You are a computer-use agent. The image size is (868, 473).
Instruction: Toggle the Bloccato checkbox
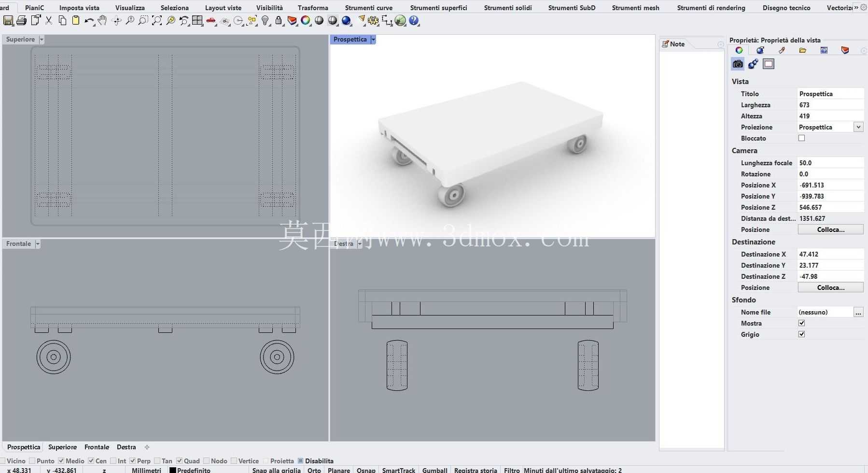click(x=802, y=138)
